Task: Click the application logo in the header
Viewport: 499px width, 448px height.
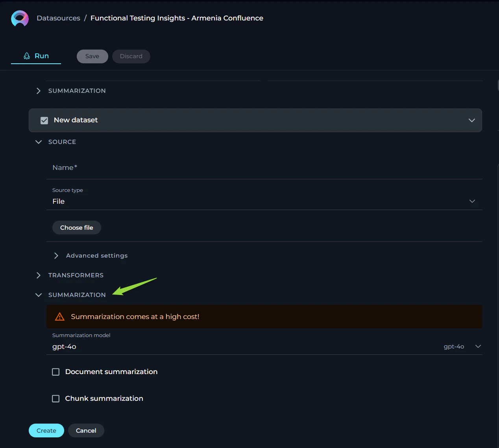Action: click(x=20, y=18)
